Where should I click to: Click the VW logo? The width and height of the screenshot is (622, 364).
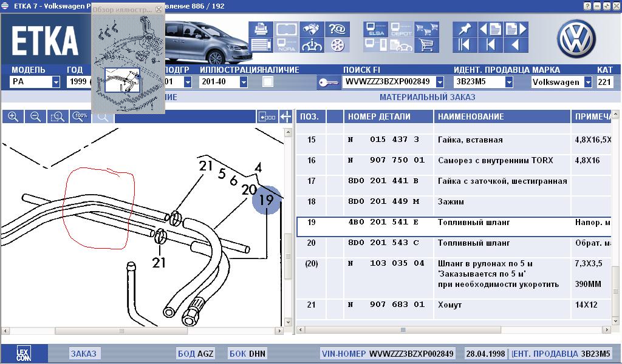pos(576,38)
